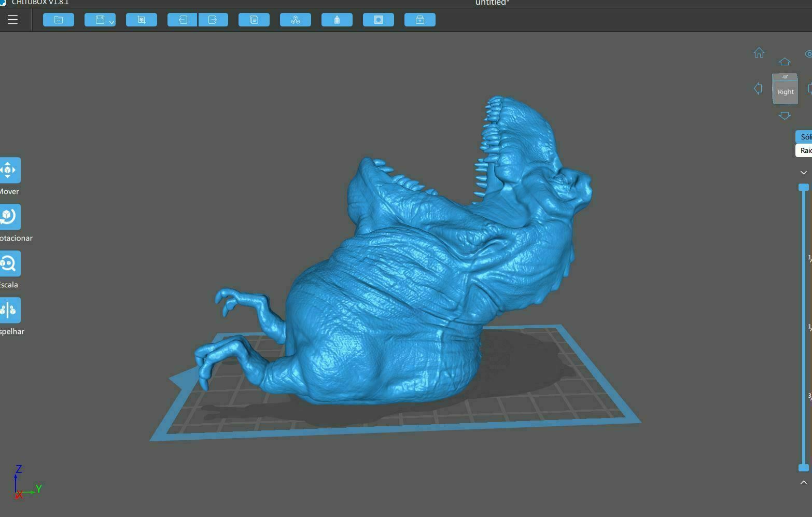This screenshot has height=517, width=812.
Task: Select the Mover move tool
Action: [9, 170]
